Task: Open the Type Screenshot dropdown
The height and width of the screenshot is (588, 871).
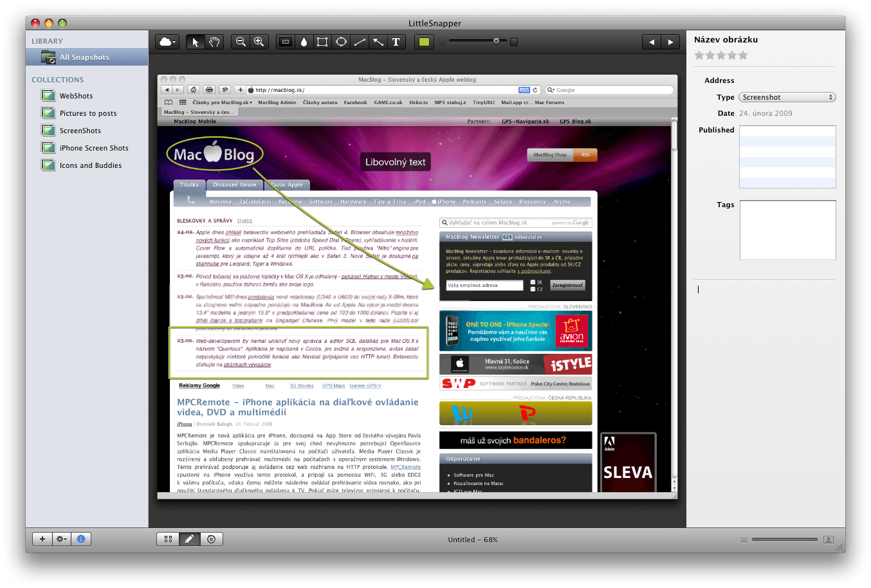Action: [x=787, y=97]
